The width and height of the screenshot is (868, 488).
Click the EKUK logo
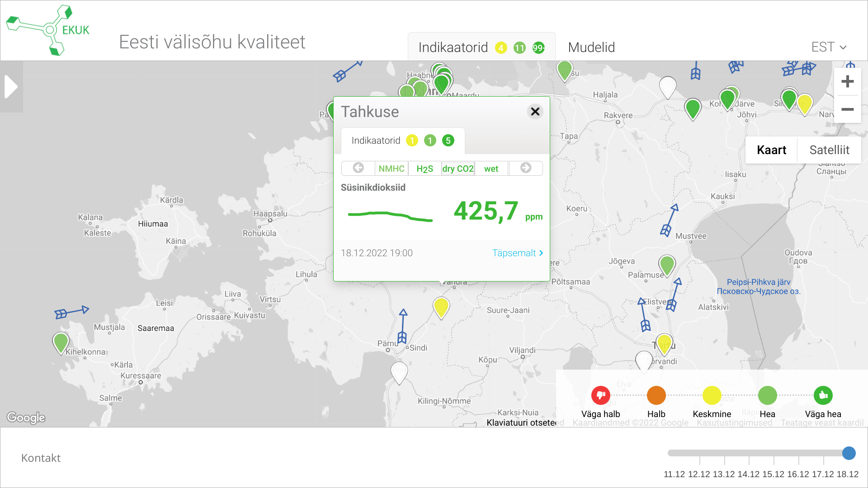coord(48,30)
